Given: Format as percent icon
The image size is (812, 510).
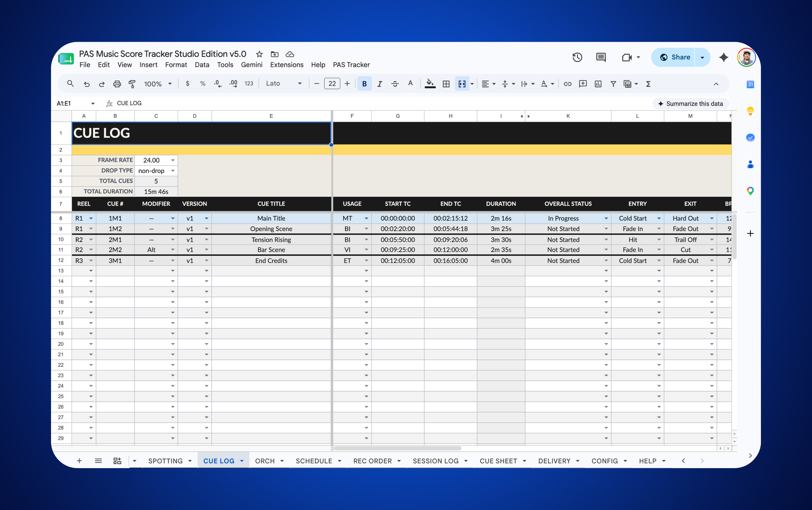Looking at the screenshot, I should [x=203, y=84].
